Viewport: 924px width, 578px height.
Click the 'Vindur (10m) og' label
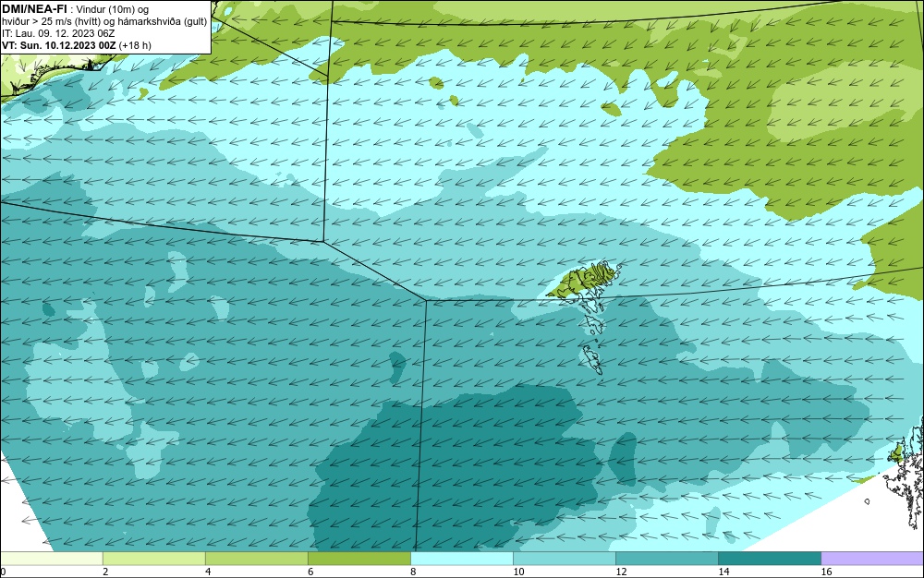(x=113, y=9)
